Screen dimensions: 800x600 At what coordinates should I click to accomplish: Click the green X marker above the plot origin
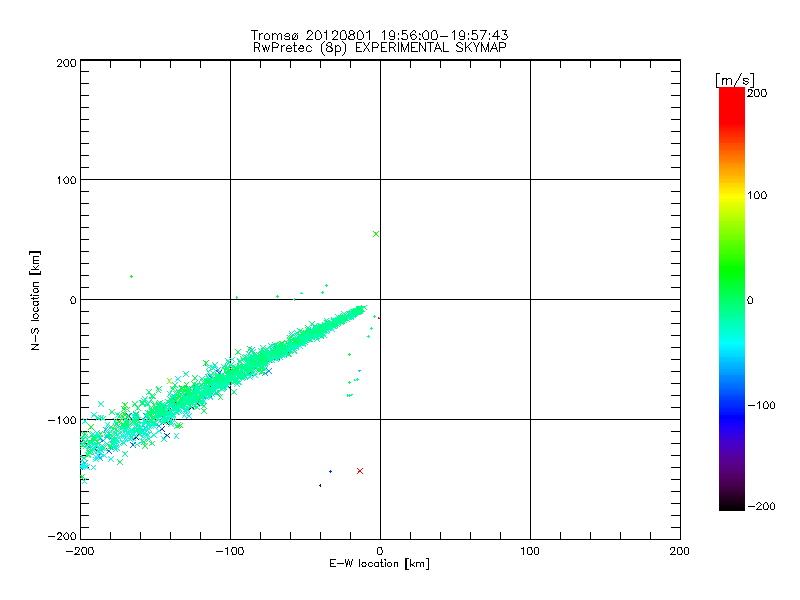pos(376,234)
